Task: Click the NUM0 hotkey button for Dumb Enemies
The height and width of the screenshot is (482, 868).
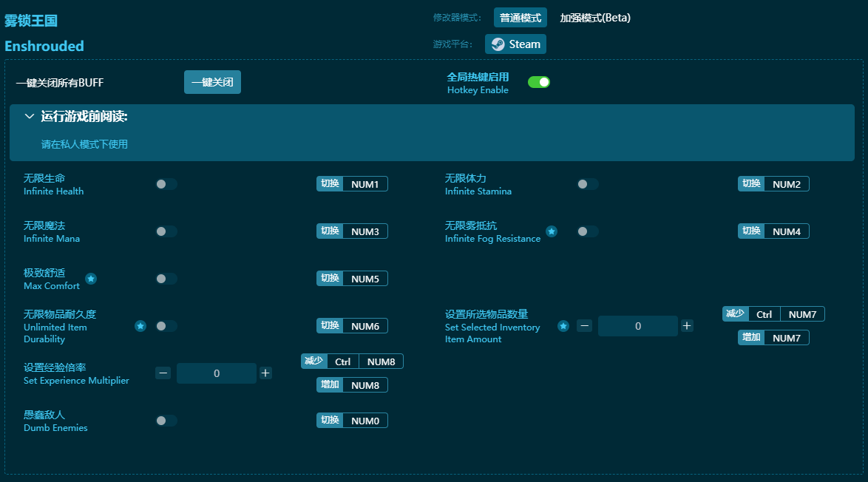Action: [352, 421]
